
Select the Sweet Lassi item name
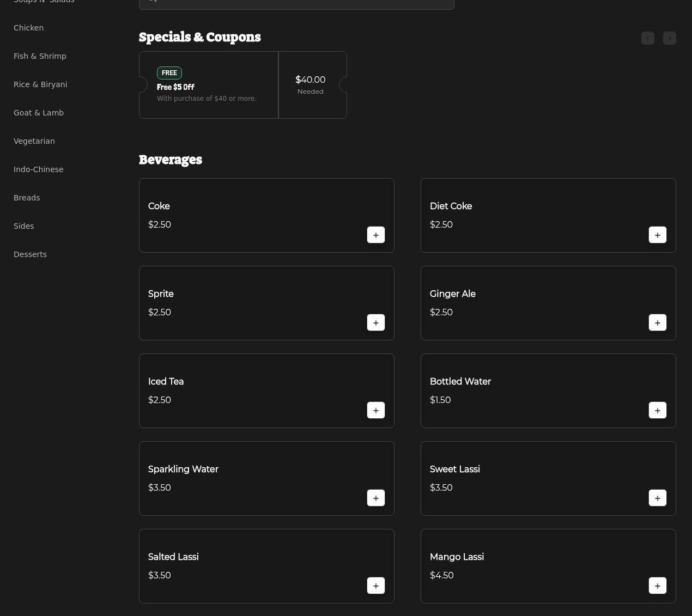pyautogui.click(x=454, y=469)
